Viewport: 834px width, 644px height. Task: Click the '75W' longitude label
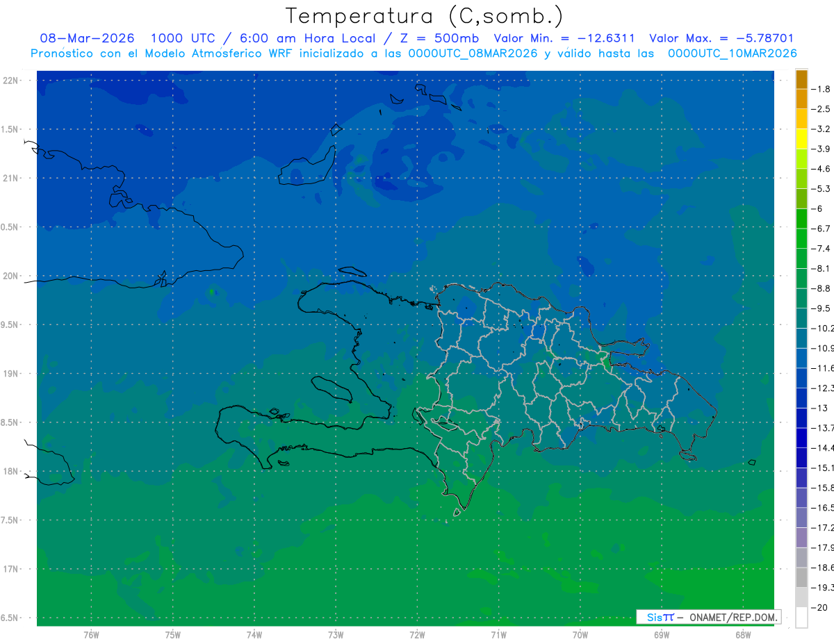click(x=172, y=635)
